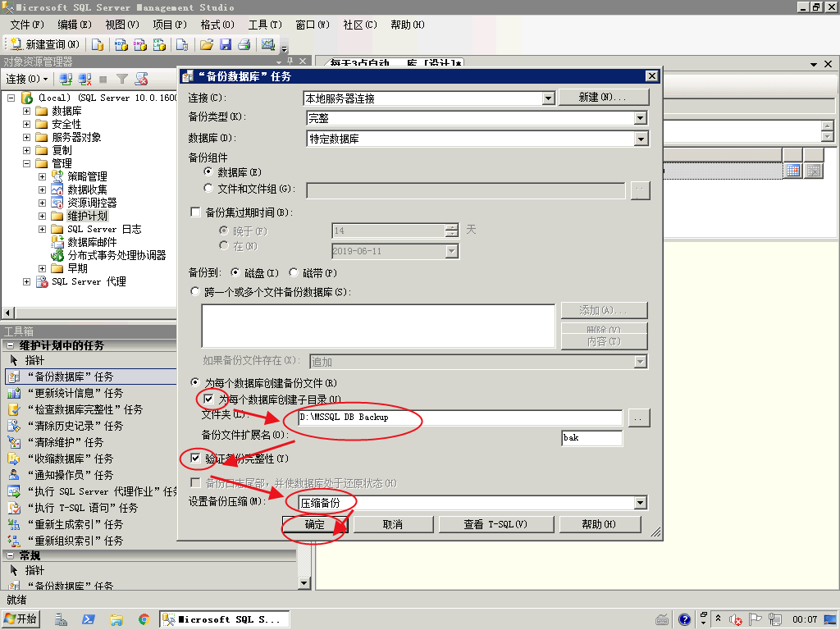Launch PowerShell from the taskbar
This screenshot has height=630, width=840.
[x=89, y=620]
